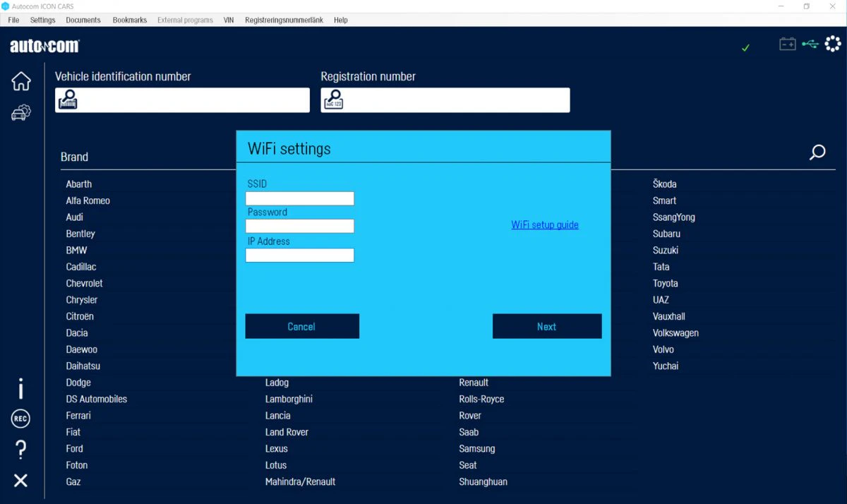The height and width of the screenshot is (504, 847).
Task: Select Chevrolet brand
Action: [85, 283]
